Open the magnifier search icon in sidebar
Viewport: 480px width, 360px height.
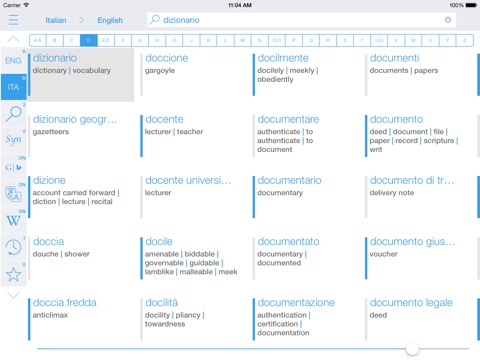(x=14, y=114)
